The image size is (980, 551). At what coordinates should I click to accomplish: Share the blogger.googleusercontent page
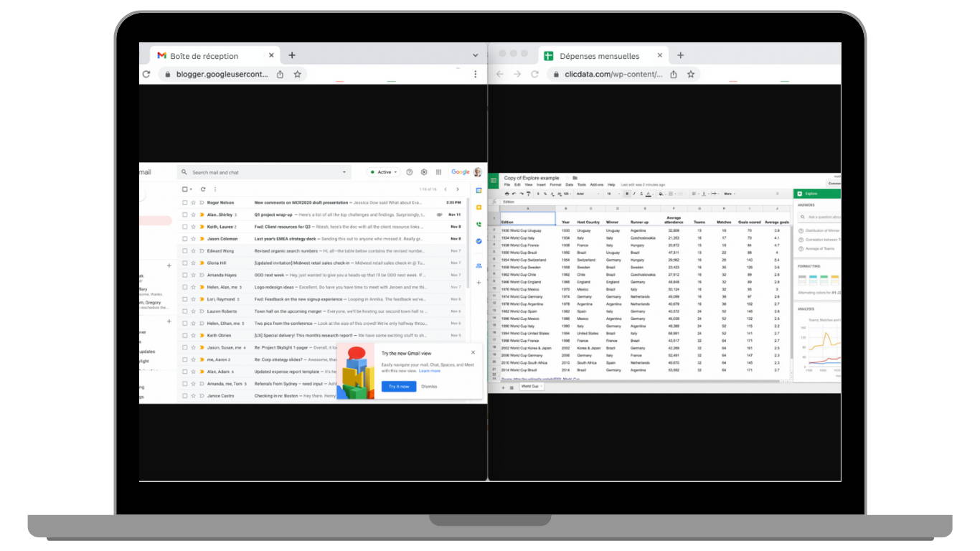tap(280, 74)
